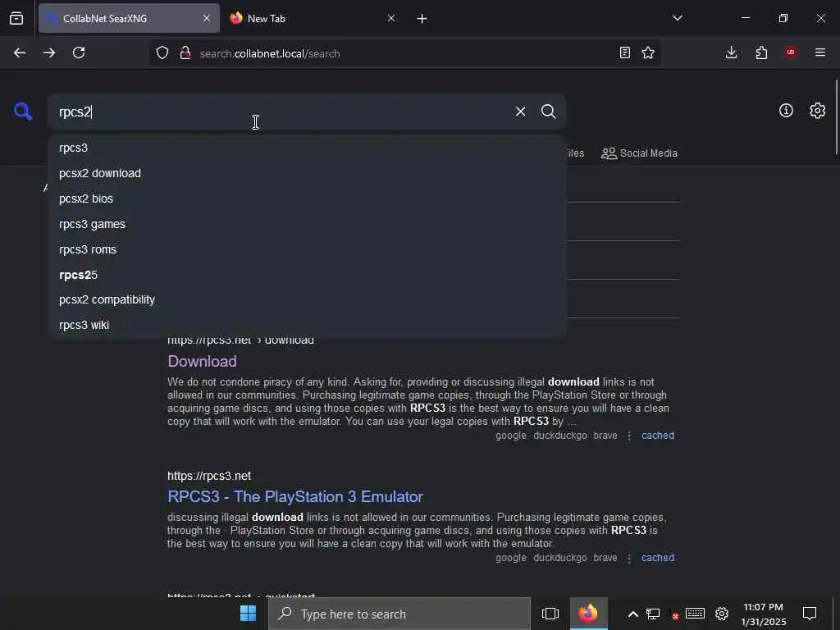Expand options dots for Download result
Image resolution: width=840 pixels, height=630 pixels.
pyautogui.click(x=629, y=436)
